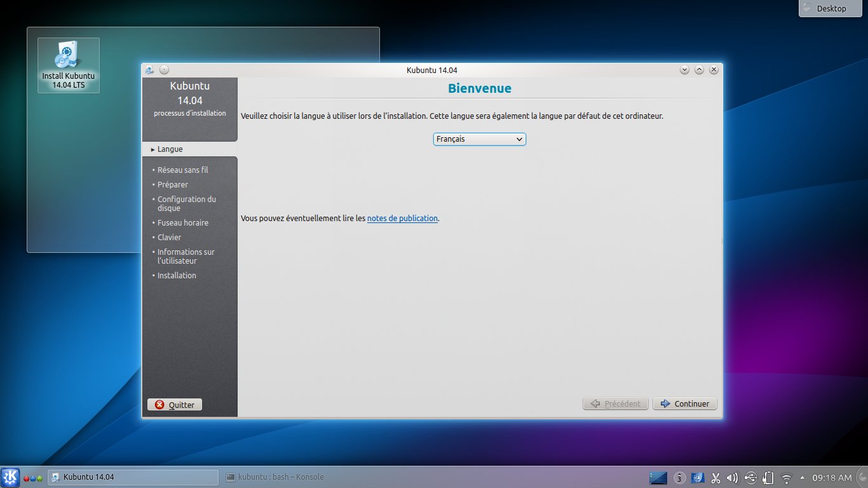Toggle the on-all-desktops pin button in the titlebar
The height and width of the screenshot is (488, 868).
164,70
